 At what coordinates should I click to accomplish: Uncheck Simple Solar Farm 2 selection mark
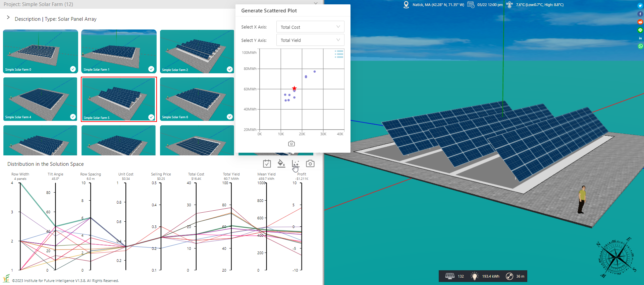pyautogui.click(x=229, y=69)
